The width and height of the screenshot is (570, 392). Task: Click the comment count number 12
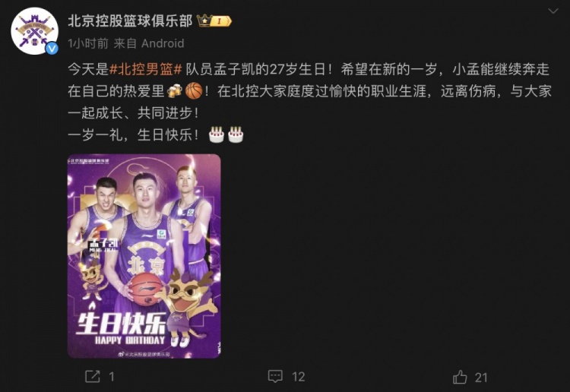299,377
